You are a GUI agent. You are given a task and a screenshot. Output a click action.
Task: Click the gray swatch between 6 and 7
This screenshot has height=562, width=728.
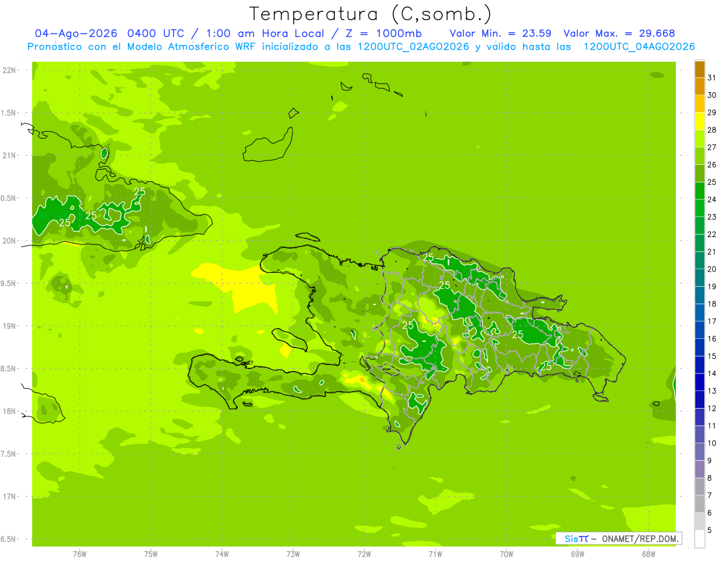pyautogui.click(x=699, y=504)
